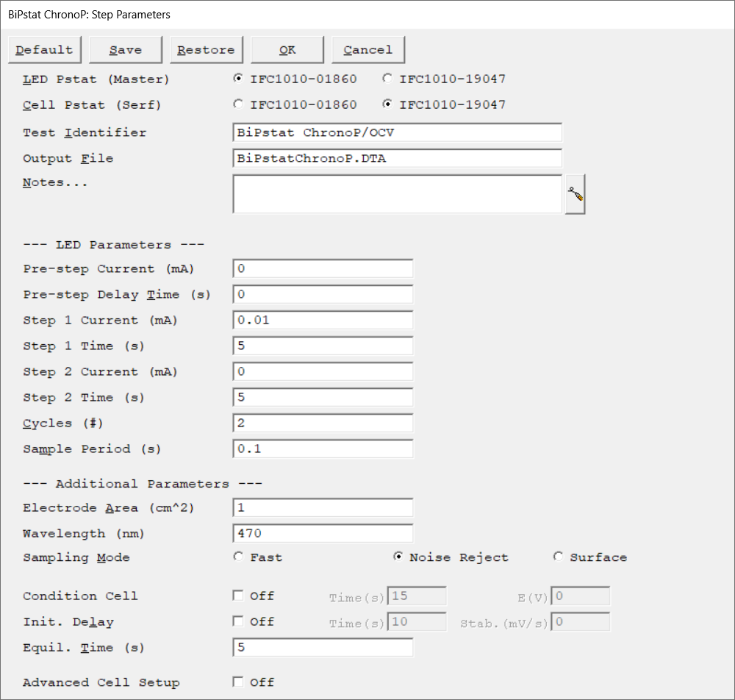Toggle the Init. Delay checkbox

238,621
